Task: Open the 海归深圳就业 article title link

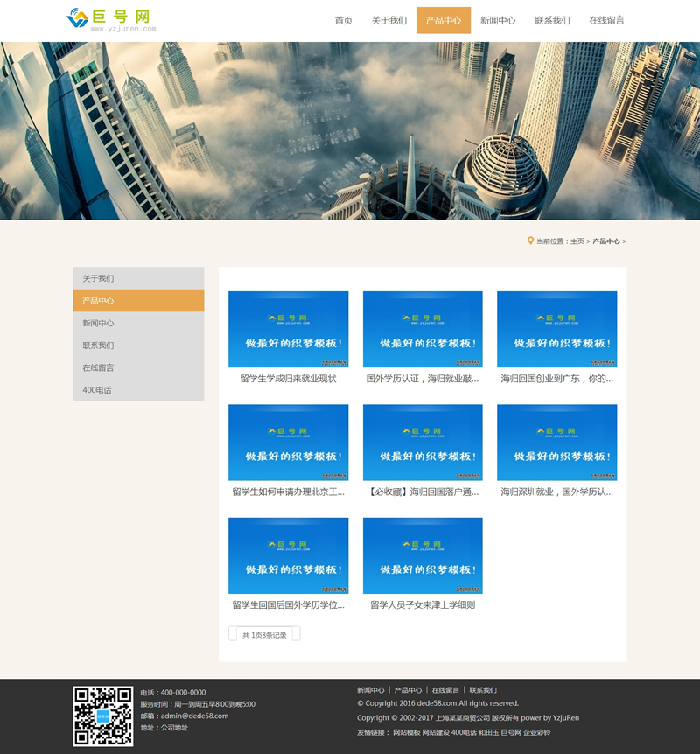Action: point(556,492)
